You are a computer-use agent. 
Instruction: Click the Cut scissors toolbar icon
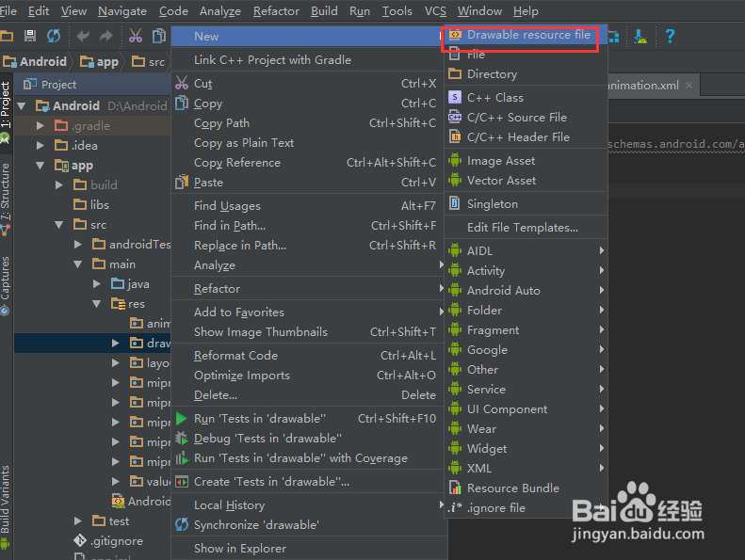click(136, 36)
